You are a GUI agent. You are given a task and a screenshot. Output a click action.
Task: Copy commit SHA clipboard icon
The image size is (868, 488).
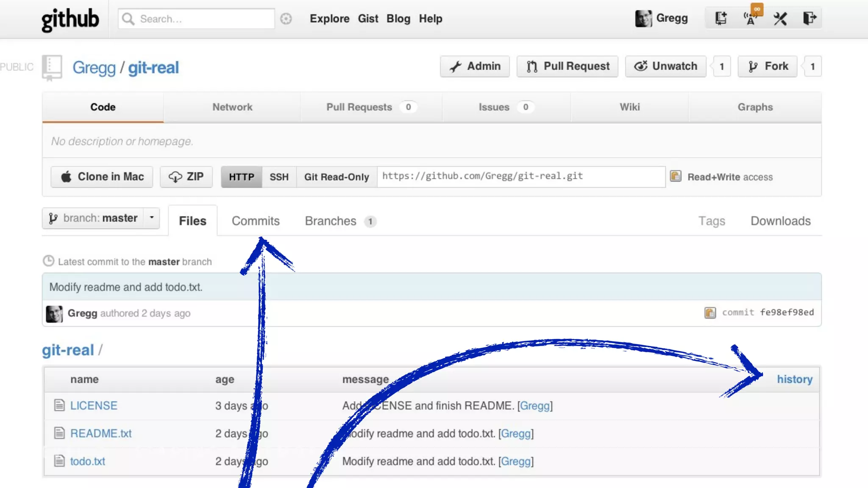coord(710,313)
